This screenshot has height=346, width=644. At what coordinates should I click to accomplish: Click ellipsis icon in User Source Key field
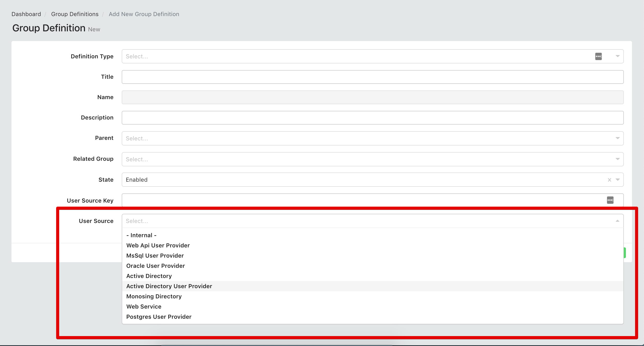[610, 200]
